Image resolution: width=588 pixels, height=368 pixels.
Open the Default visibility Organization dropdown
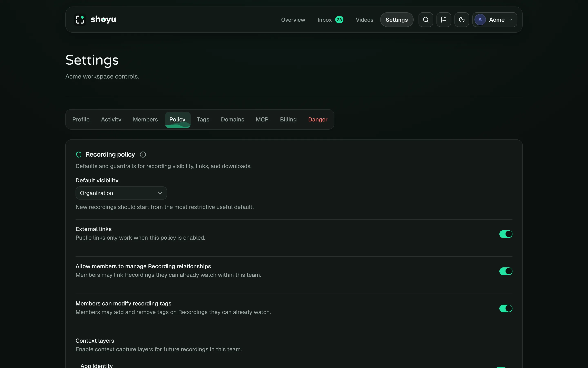click(x=121, y=193)
